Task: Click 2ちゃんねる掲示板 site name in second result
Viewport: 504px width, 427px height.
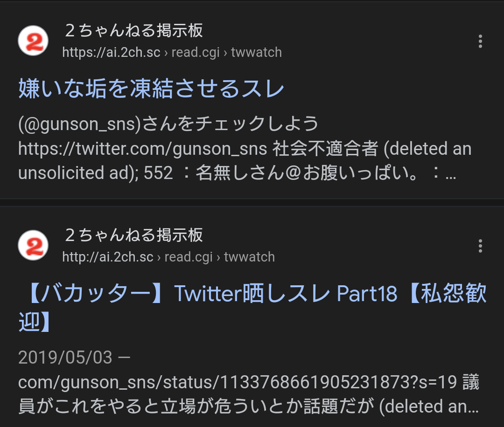Action: point(133,235)
